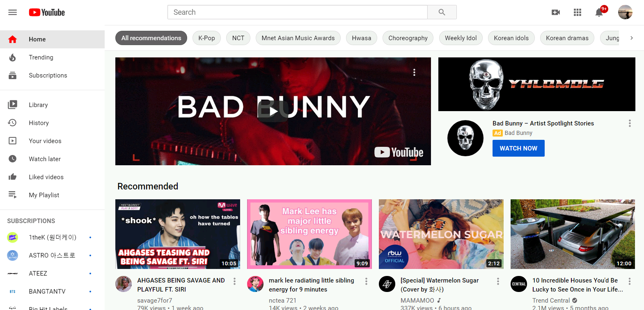The image size is (644, 310).
Task: Open menu for 10 Incredible Houses video
Action: pyautogui.click(x=630, y=281)
